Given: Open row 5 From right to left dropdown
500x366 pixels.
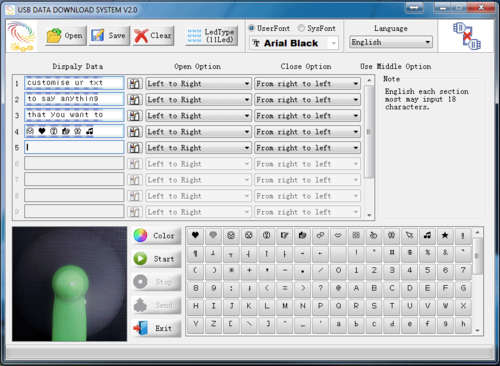Looking at the screenshot, I should point(307,148).
